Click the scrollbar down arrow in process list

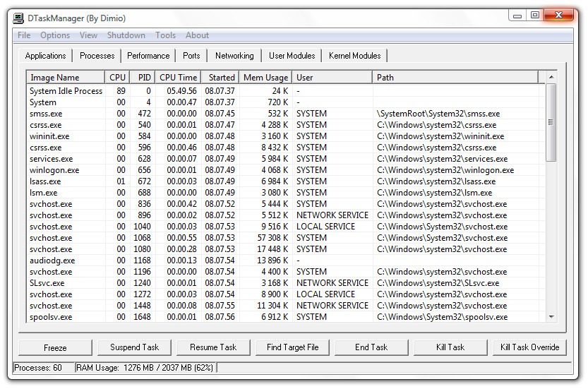pos(551,317)
